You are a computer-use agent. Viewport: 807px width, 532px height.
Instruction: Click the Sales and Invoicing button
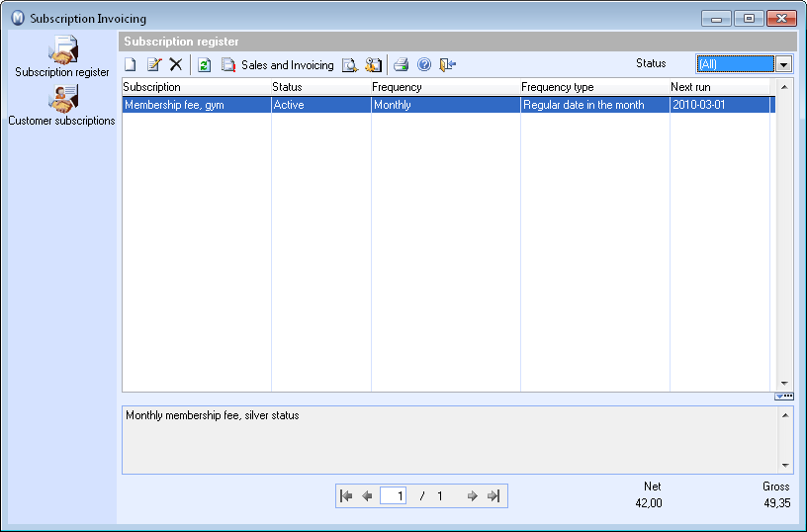click(x=278, y=65)
